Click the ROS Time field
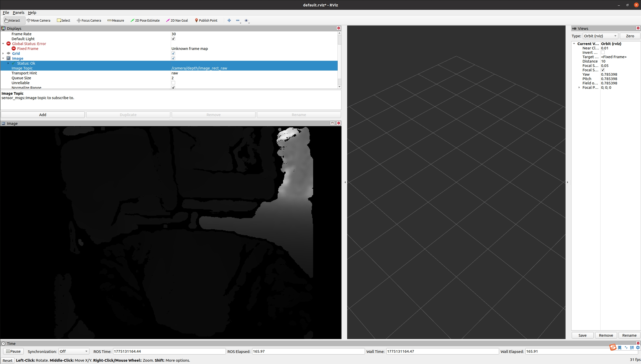 pos(169,351)
